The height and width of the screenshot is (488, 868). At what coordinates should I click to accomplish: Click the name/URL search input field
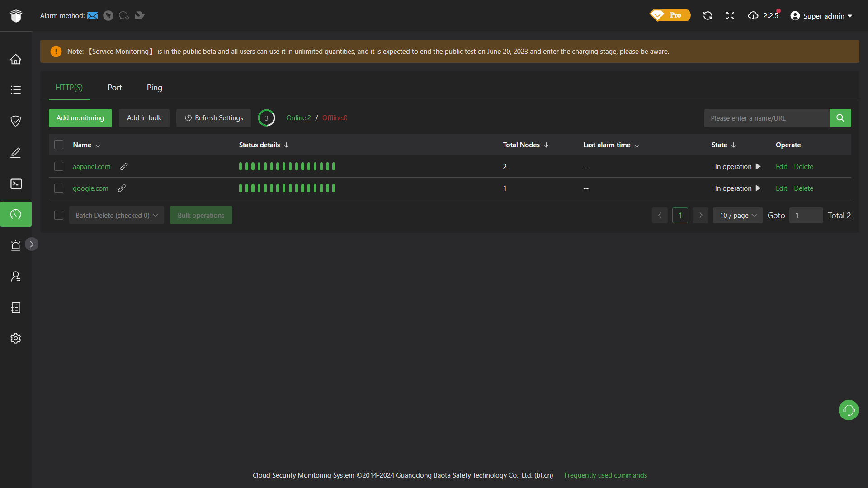[x=766, y=118]
